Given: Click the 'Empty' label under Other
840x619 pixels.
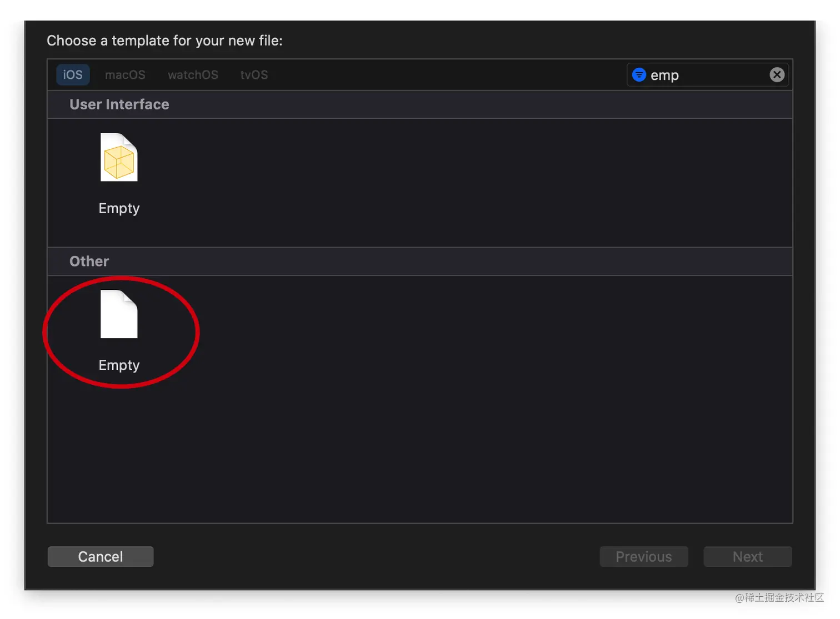Looking at the screenshot, I should click(x=119, y=366).
